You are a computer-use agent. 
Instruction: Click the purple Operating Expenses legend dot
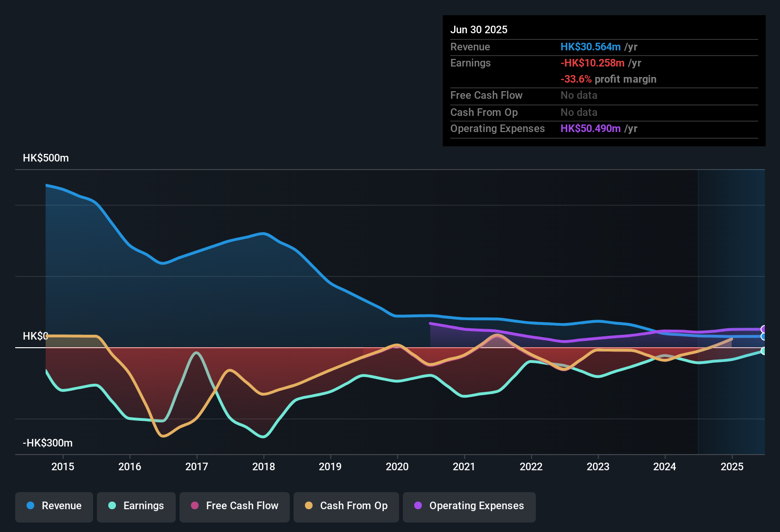coord(417,506)
